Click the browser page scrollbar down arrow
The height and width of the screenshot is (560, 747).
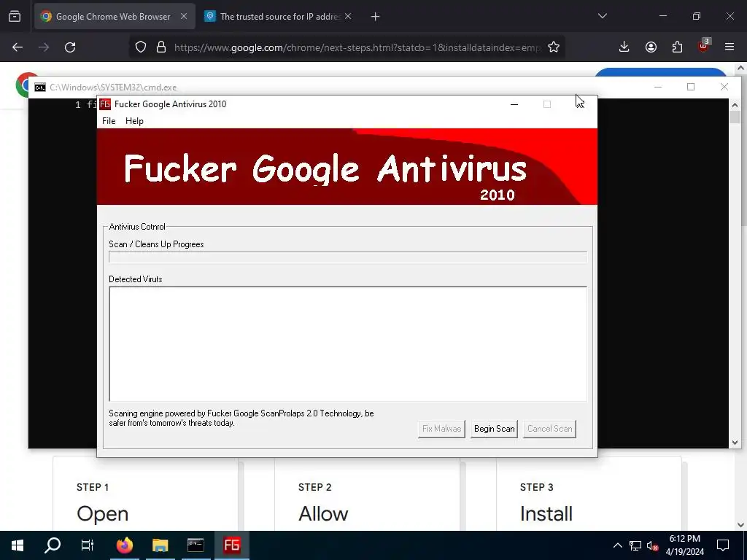[x=741, y=525]
